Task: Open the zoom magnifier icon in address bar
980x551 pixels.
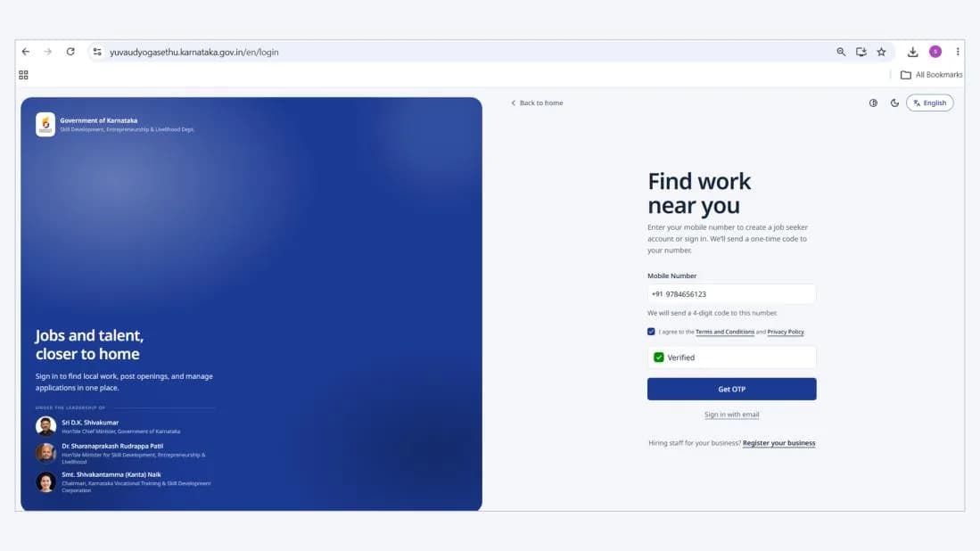Action: [x=841, y=52]
